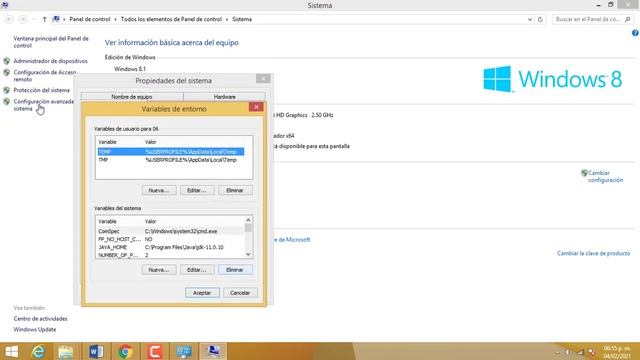The width and height of the screenshot is (640, 360).
Task: Select the FP_NO_HOST_C system variable row
Action: (x=171, y=239)
